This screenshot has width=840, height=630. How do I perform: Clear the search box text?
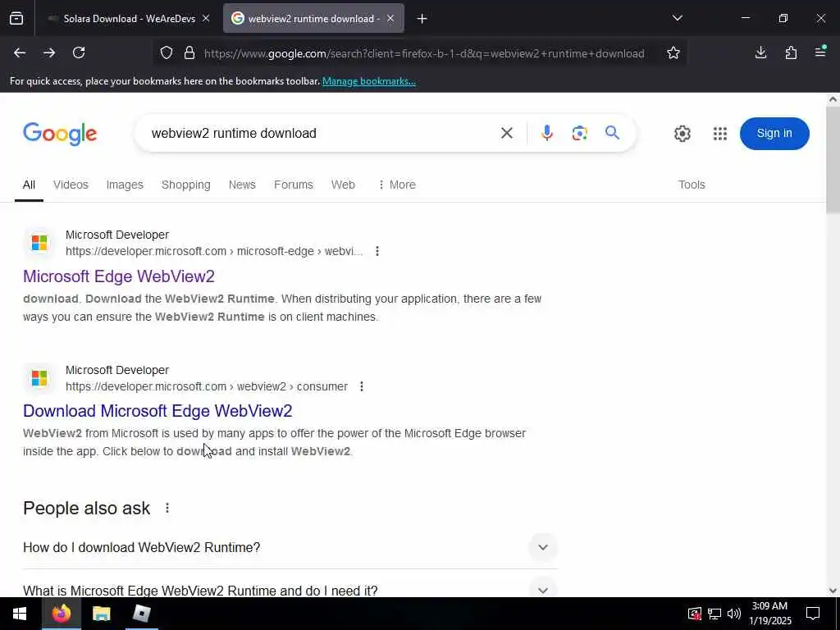pyautogui.click(x=506, y=133)
